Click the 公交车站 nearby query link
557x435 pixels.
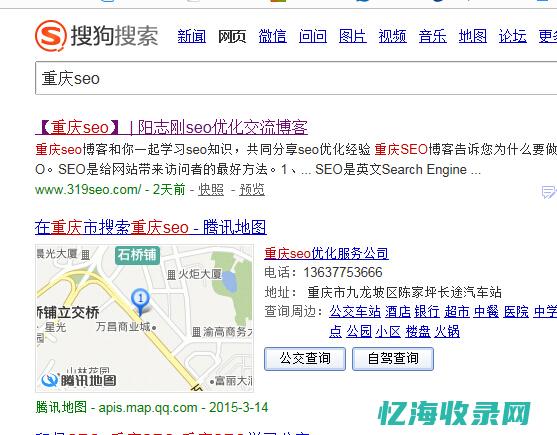(x=355, y=312)
